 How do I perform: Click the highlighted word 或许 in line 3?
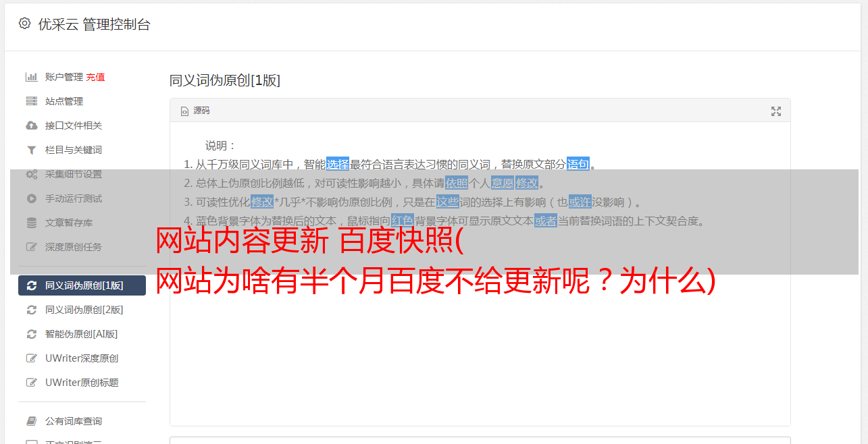(580, 202)
